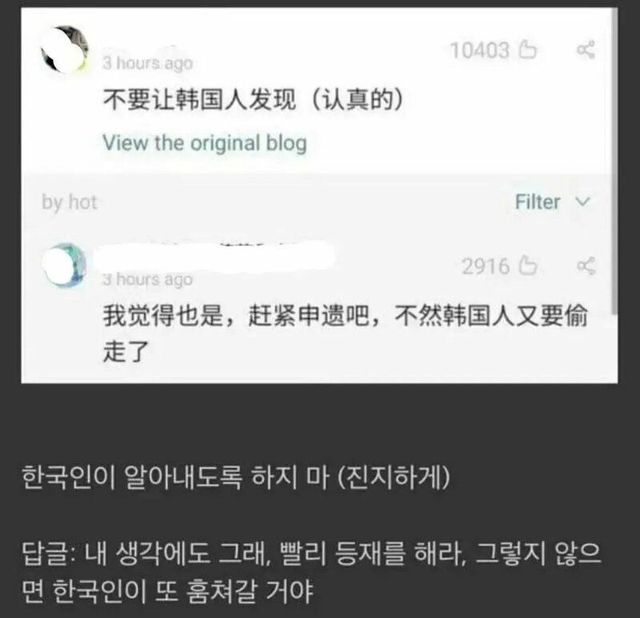Click the Korean paragraph starting with 답글

point(312,572)
